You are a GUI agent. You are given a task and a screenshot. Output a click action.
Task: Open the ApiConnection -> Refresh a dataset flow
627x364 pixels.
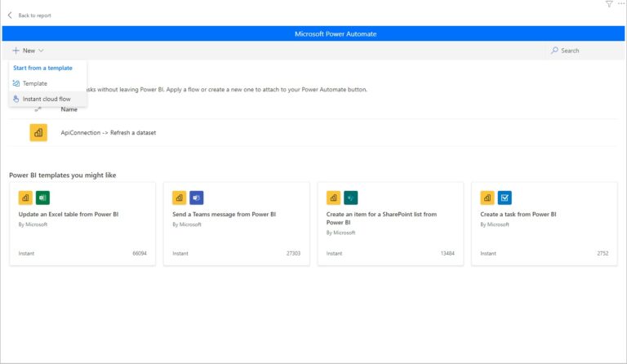[x=108, y=132]
